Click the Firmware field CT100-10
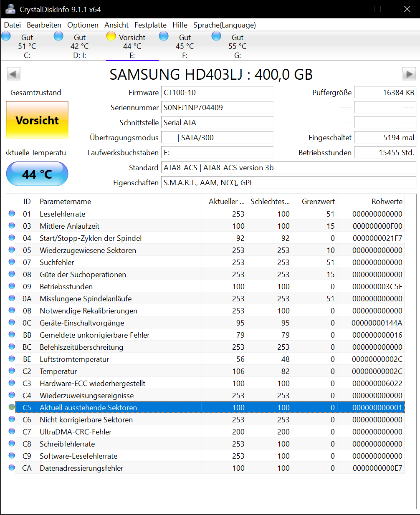 pyautogui.click(x=217, y=93)
